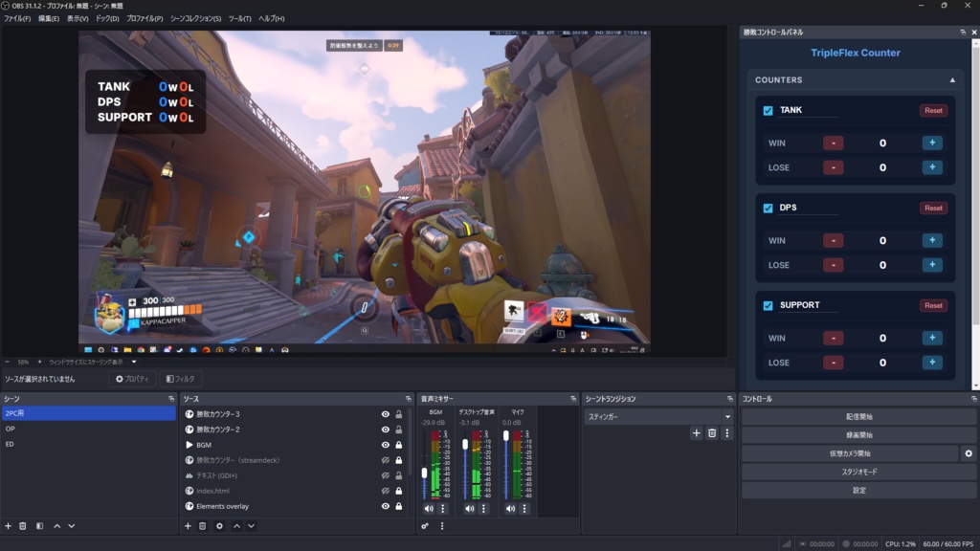This screenshot has height=551, width=980.
Task: Open the ドック(D) menu
Action: 107,19
